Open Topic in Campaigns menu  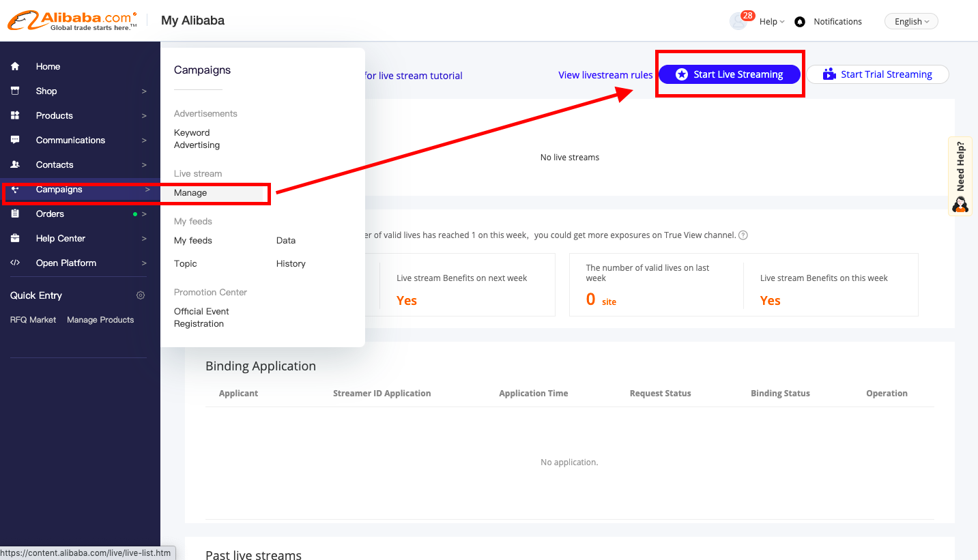(x=186, y=264)
